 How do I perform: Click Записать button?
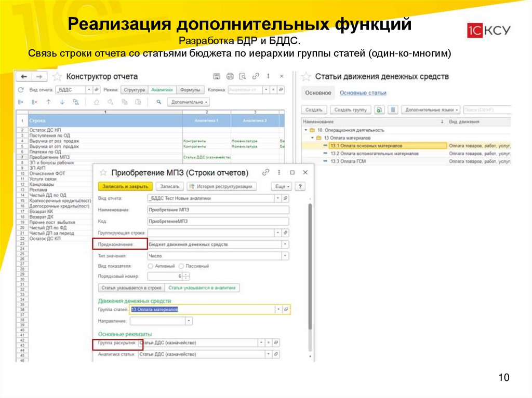click(x=170, y=186)
